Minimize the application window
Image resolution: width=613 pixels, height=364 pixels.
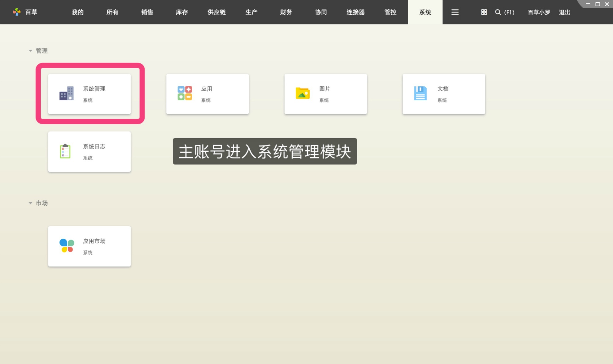click(x=588, y=4)
